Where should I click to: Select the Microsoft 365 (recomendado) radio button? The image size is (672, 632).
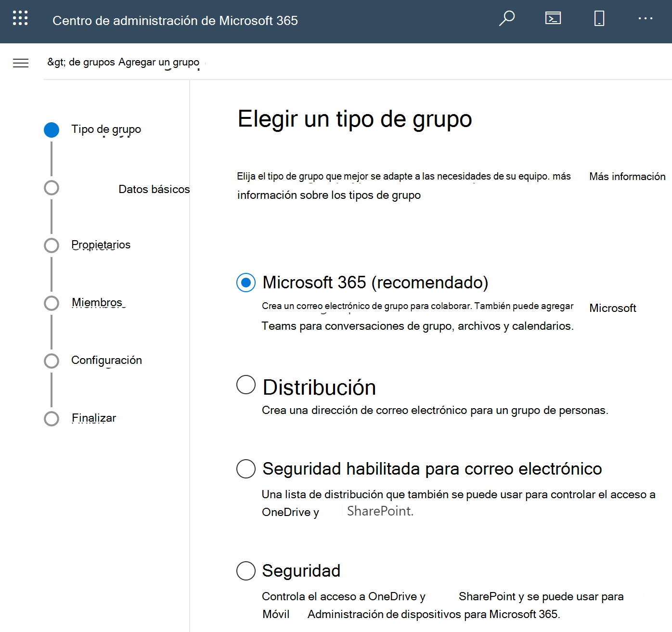pyautogui.click(x=246, y=283)
